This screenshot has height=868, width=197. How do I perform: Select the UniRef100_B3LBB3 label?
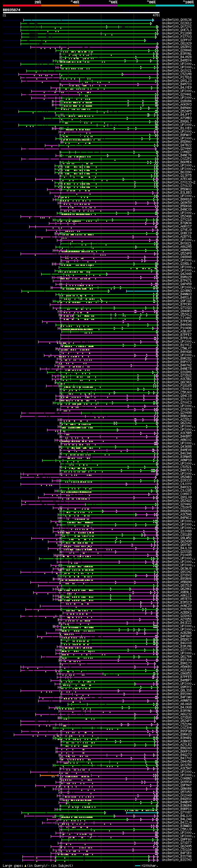(x=176, y=192)
